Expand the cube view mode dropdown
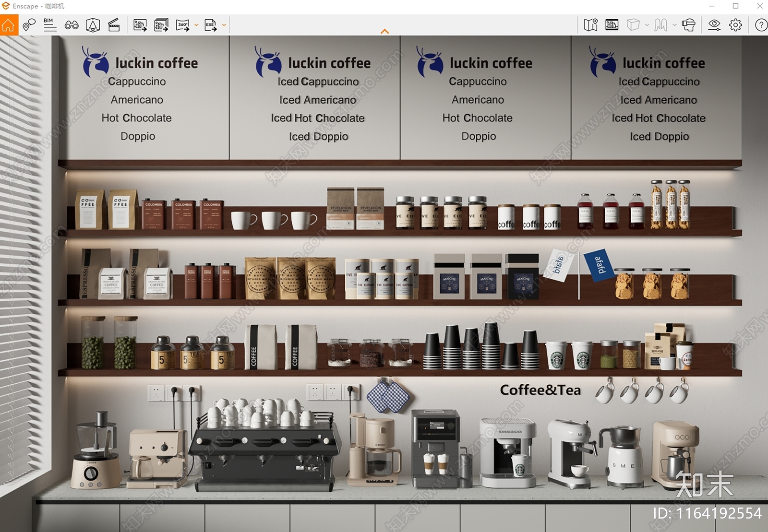Screen dimensions: 768x532 point(647,25)
